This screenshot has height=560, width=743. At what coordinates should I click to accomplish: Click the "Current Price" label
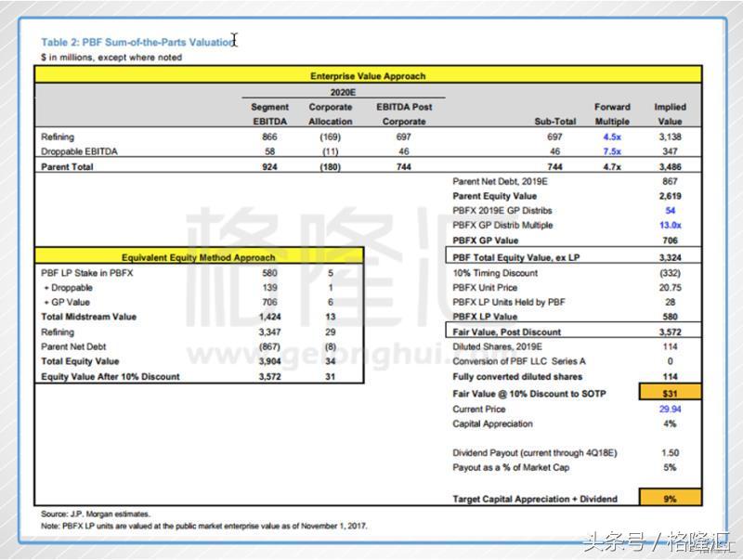click(479, 410)
